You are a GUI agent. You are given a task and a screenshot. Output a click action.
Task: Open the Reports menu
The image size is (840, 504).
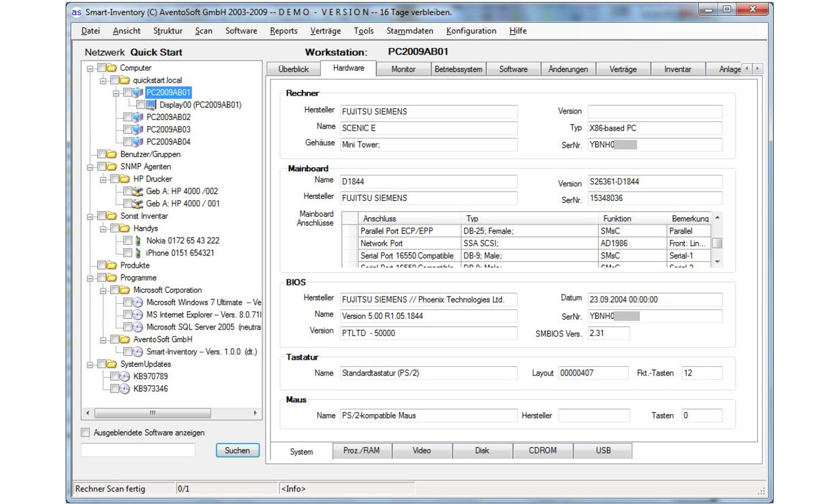(x=283, y=31)
